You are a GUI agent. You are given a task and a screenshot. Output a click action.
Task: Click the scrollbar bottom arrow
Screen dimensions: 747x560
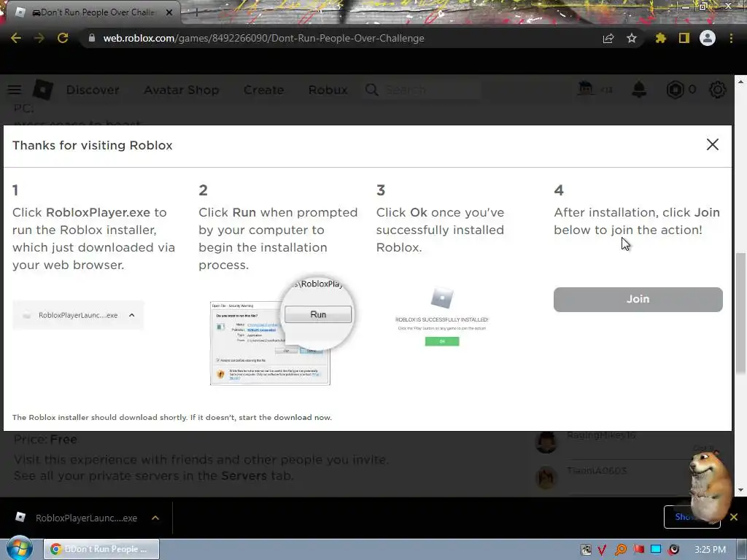tap(740, 490)
